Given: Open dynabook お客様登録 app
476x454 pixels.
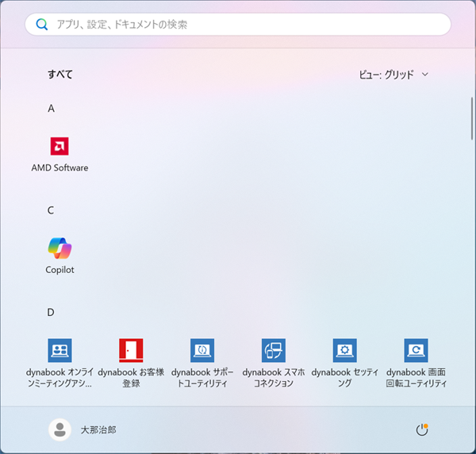Looking at the screenshot, I should click(x=131, y=364).
